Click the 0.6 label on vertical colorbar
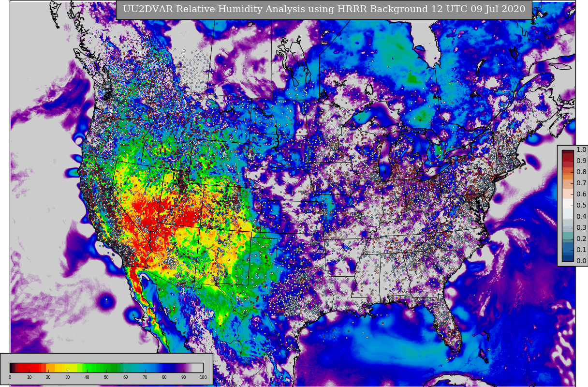Image resolution: width=588 pixels, height=387 pixels. 581,194
